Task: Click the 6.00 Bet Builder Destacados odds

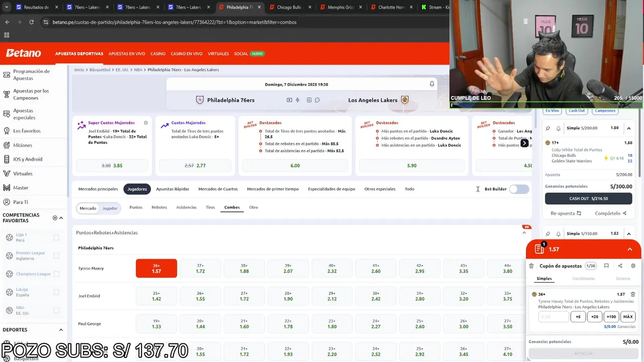Action: [295, 165]
